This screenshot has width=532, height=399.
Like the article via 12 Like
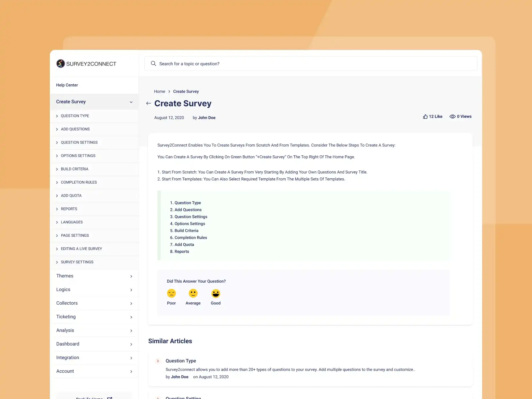(x=433, y=116)
